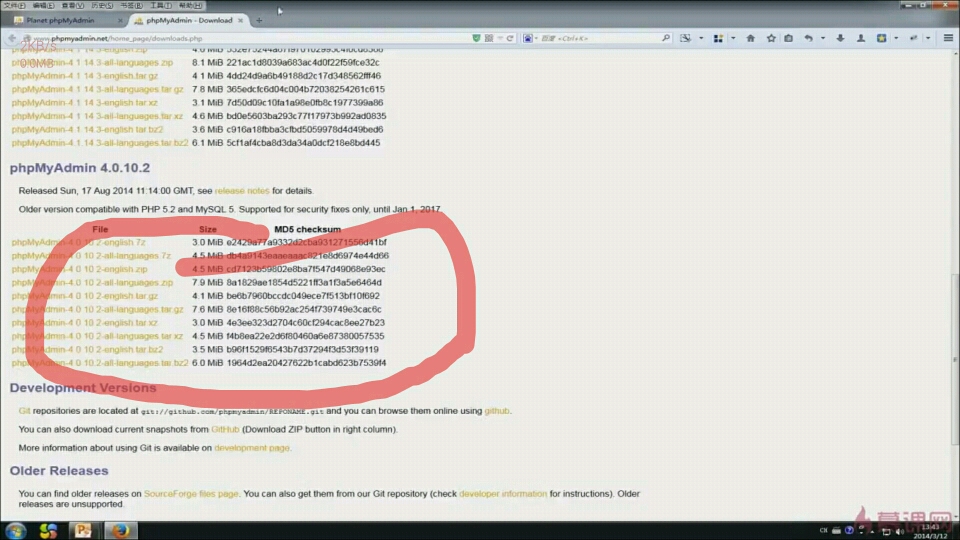The height and width of the screenshot is (540, 960).
Task: Open the address bar history dropdown
Action: tap(500, 38)
